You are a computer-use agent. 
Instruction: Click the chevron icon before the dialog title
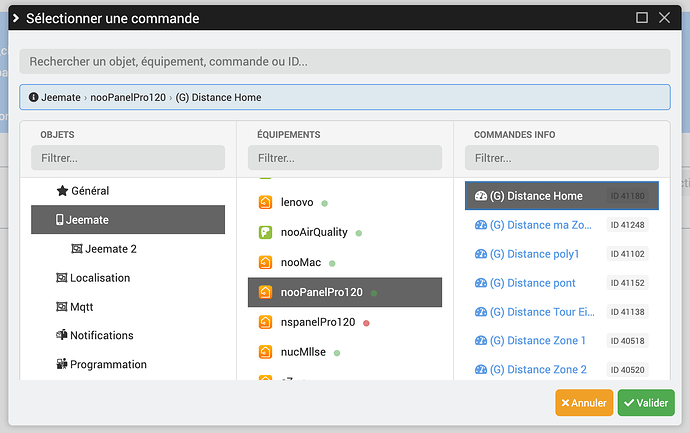pos(16,18)
